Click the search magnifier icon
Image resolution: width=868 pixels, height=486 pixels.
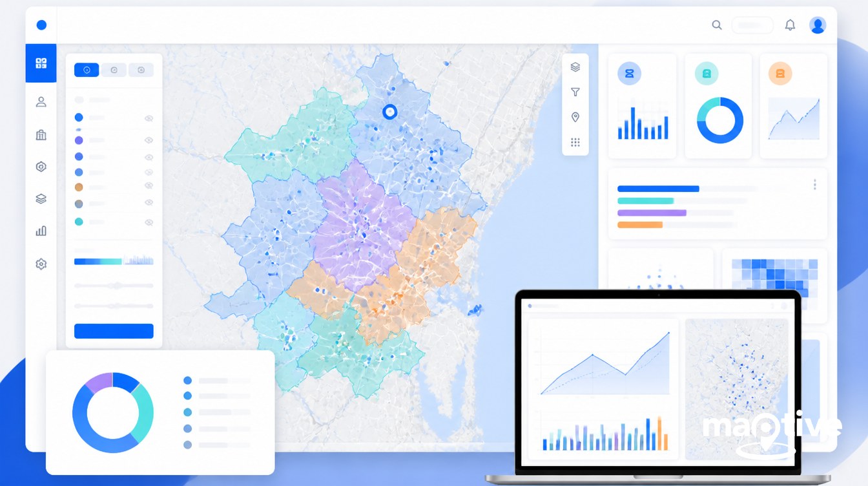(717, 25)
